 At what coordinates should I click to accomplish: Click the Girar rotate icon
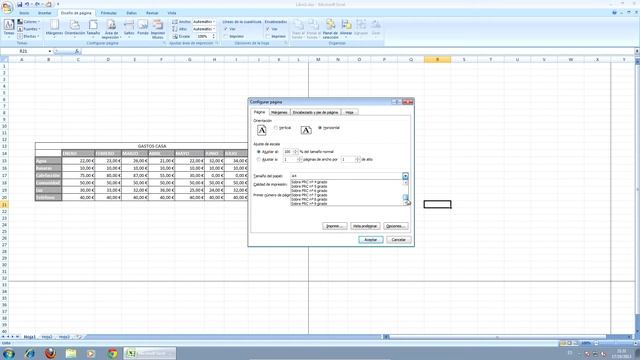point(376,29)
